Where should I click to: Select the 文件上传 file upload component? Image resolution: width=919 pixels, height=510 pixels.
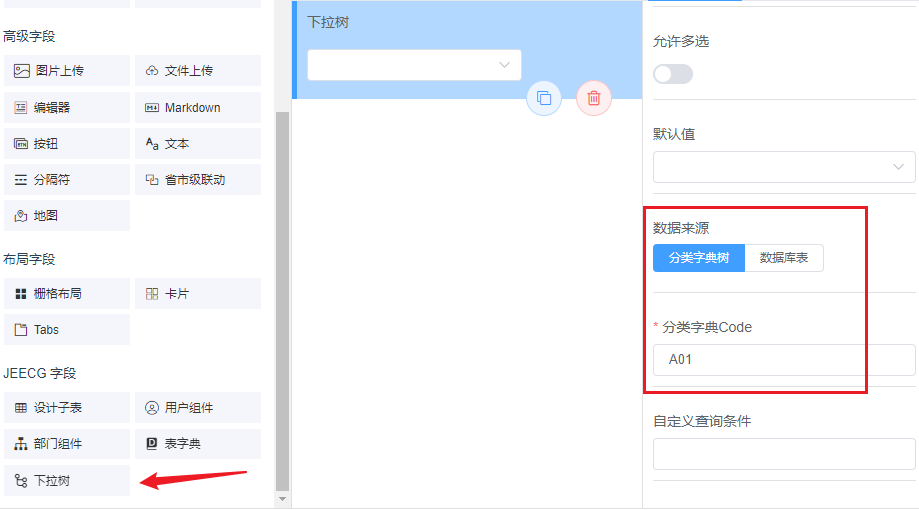tap(198, 71)
